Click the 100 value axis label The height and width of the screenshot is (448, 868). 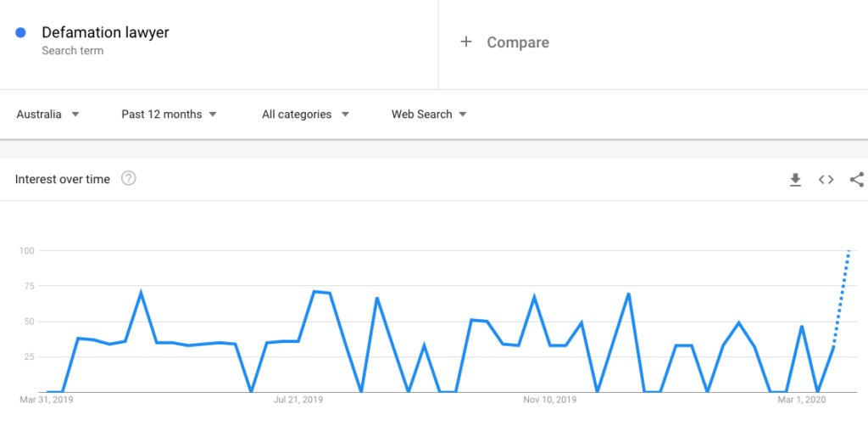[x=27, y=250]
